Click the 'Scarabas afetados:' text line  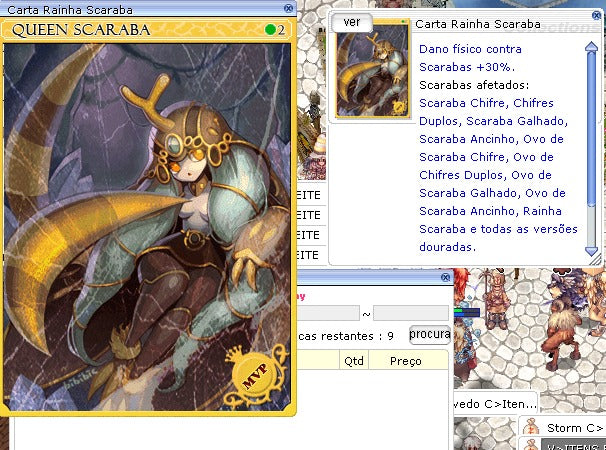(x=474, y=85)
